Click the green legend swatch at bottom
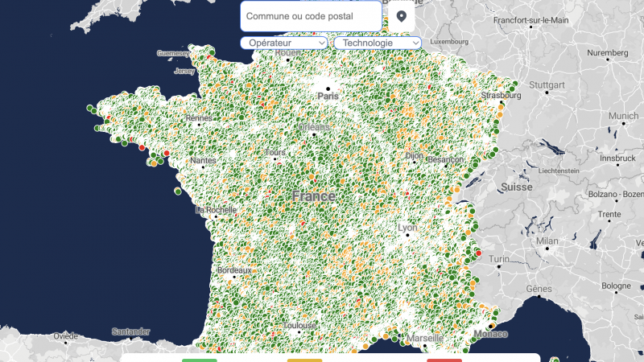644x362 pixels. (200, 360)
